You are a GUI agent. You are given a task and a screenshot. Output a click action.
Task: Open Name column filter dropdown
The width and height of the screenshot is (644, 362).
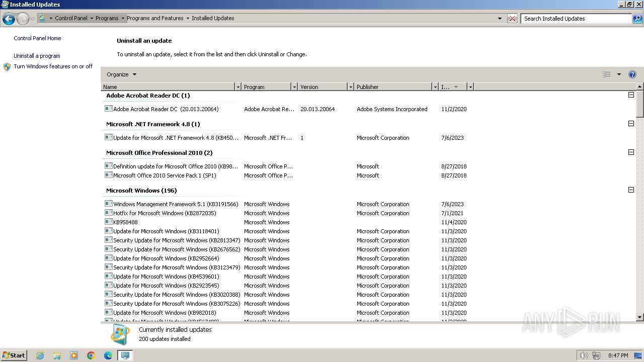[x=238, y=87]
